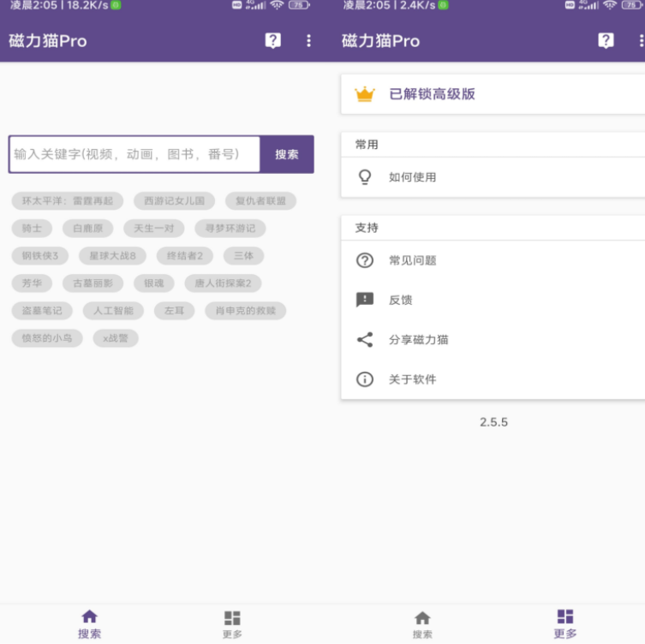Viewport: 645px width, 644px height.
Task: Tap the help icon in left screen header
Action: coord(272,41)
